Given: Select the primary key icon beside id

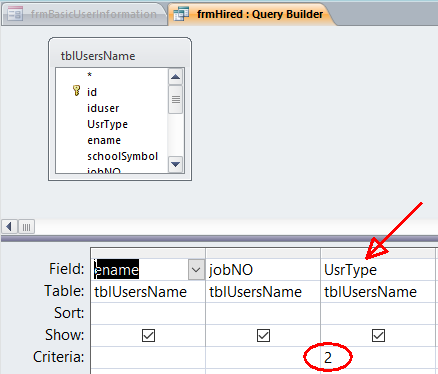Looking at the screenshot, I should (x=76, y=91).
